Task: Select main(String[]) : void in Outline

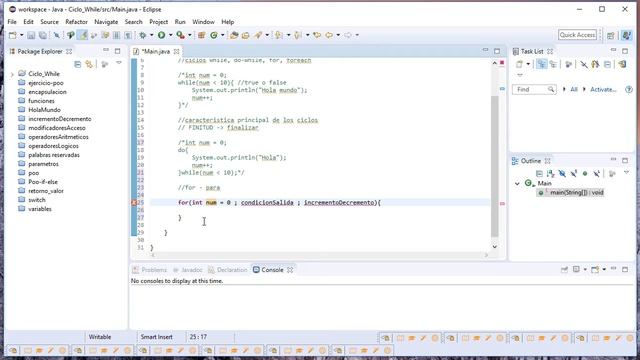Action: (571, 193)
